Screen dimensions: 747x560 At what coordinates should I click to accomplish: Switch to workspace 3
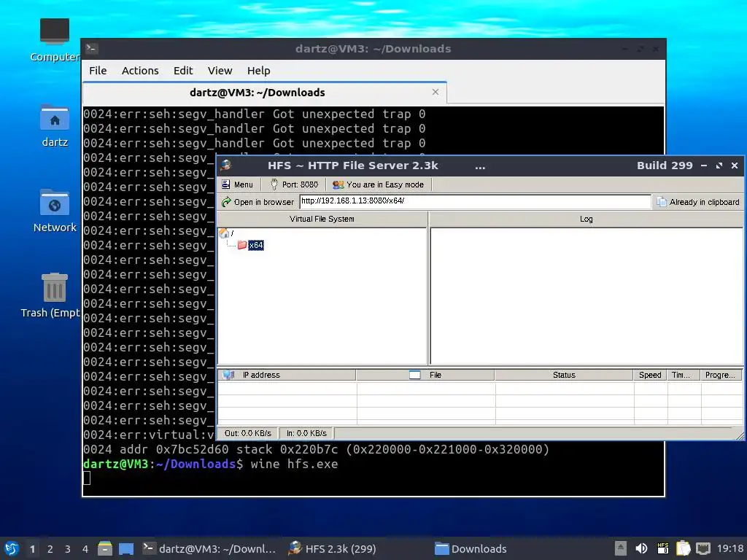point(68,549)
